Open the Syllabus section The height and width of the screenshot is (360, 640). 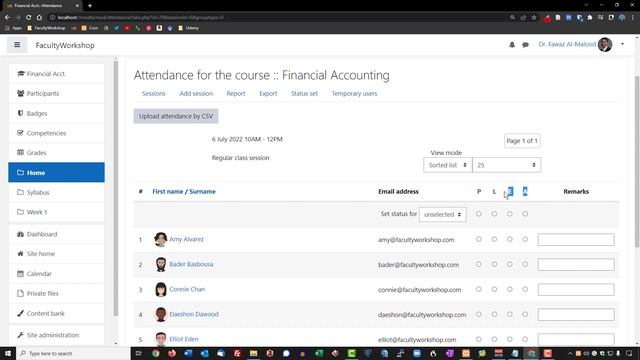coord(56,192)
